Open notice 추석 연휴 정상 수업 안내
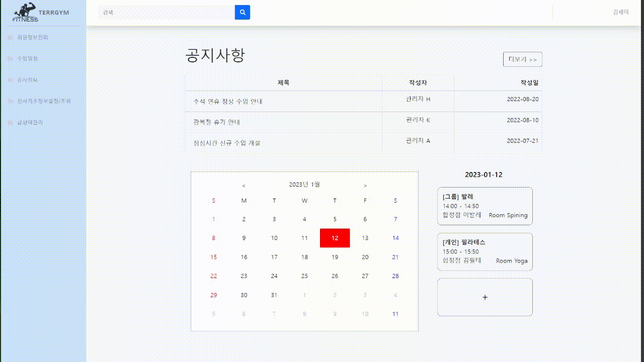 (x=228, y=101)
